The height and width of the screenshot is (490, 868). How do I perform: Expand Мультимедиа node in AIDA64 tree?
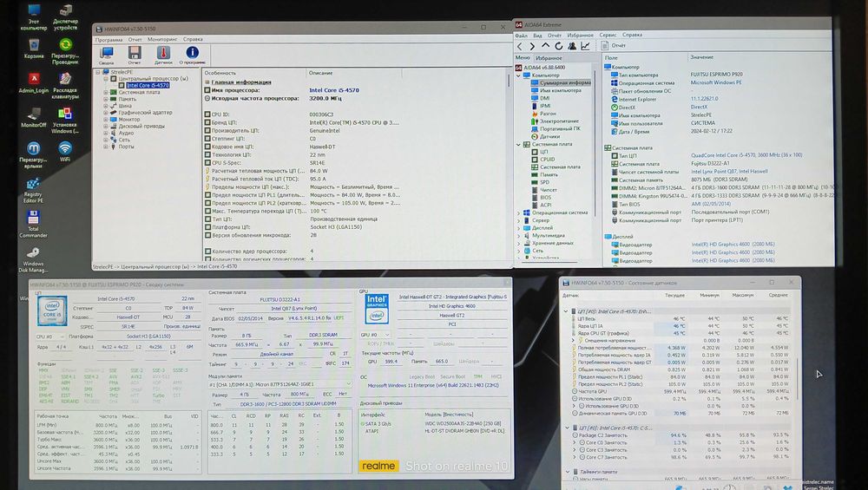519,235
